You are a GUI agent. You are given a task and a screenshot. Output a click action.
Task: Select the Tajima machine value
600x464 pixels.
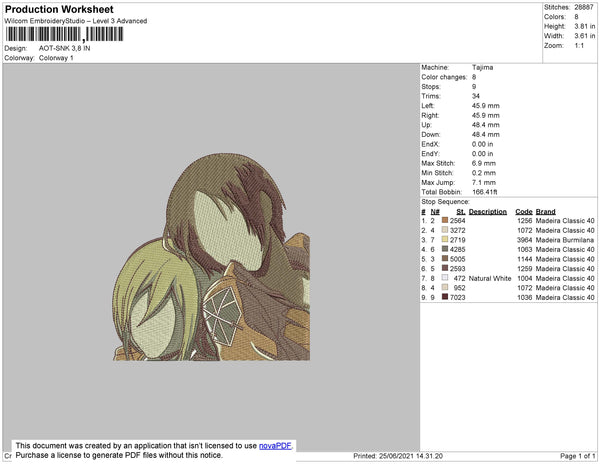(482, 67)
